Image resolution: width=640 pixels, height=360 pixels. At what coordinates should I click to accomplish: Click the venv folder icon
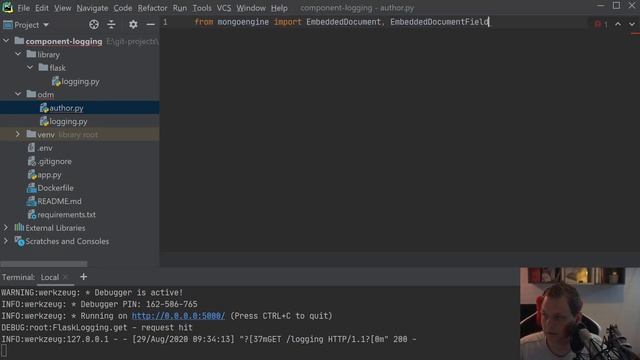pyautogui.click(x=31, y=134)
